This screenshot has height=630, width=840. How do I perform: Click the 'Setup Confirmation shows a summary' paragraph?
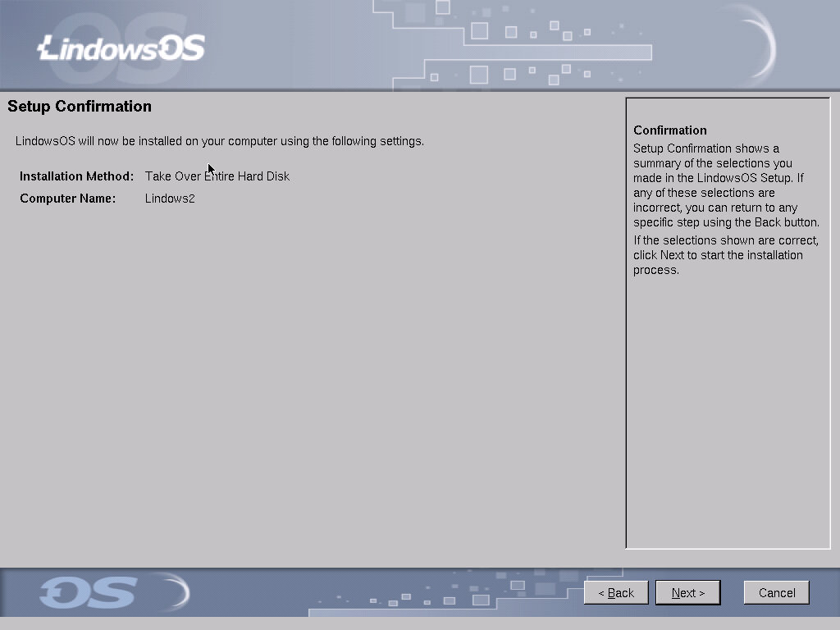tap(725, 185)
